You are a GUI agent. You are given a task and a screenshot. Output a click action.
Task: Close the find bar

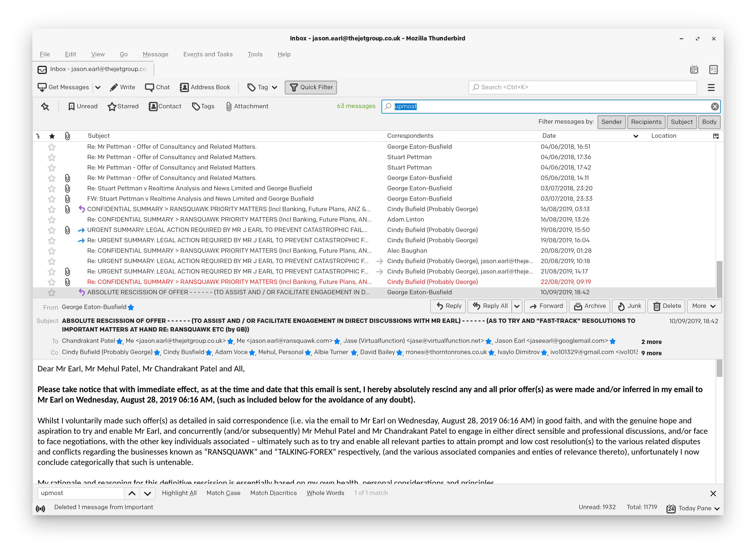tap(713, 493)
